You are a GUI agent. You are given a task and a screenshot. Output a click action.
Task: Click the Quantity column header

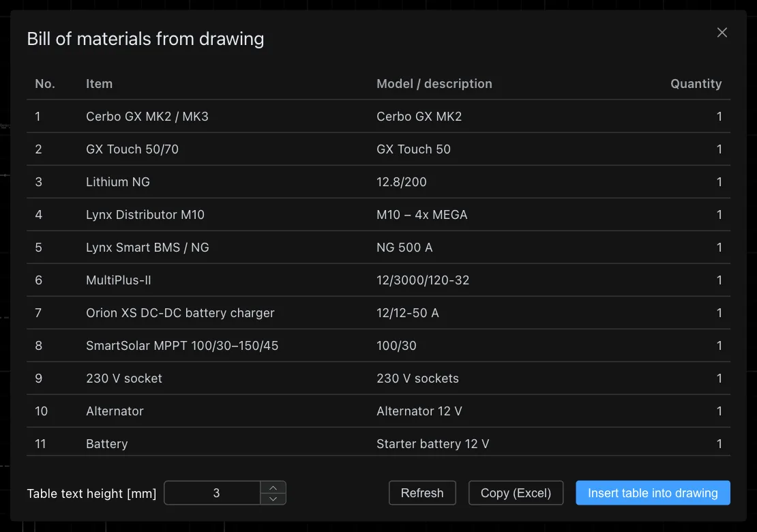[696, 83]
